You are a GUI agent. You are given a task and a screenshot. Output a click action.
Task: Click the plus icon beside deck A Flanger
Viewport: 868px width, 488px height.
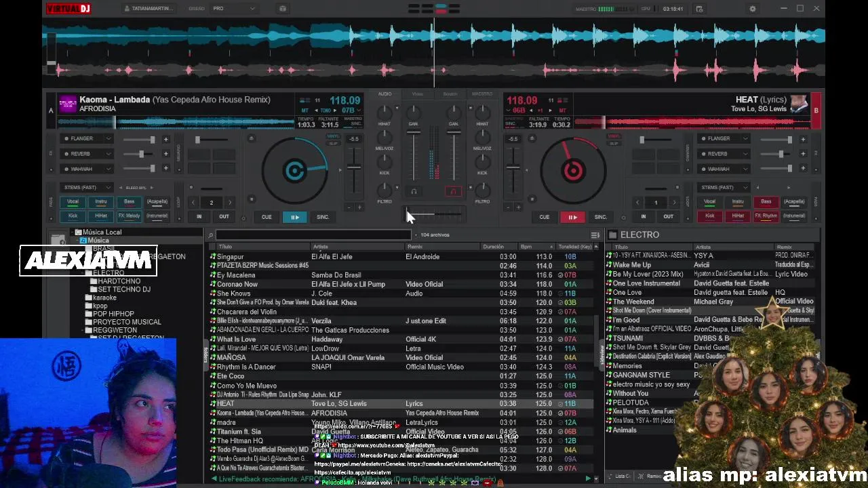(165, 139)
